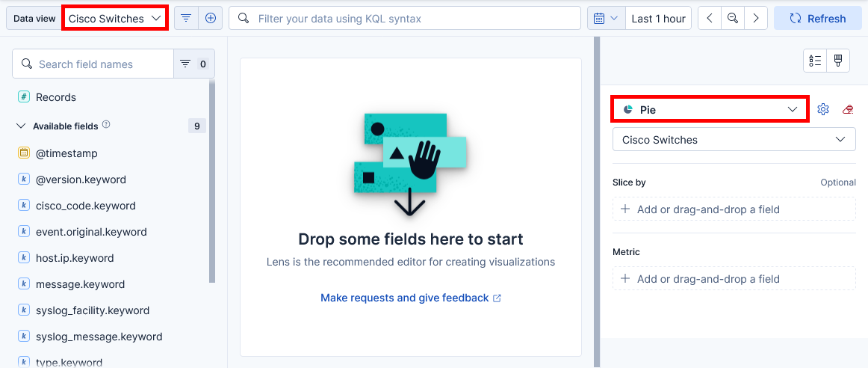The image size is (868, 368).
Task: Click keyword icon beside syslog_message.keyword
Action: (x=23, y=337)
